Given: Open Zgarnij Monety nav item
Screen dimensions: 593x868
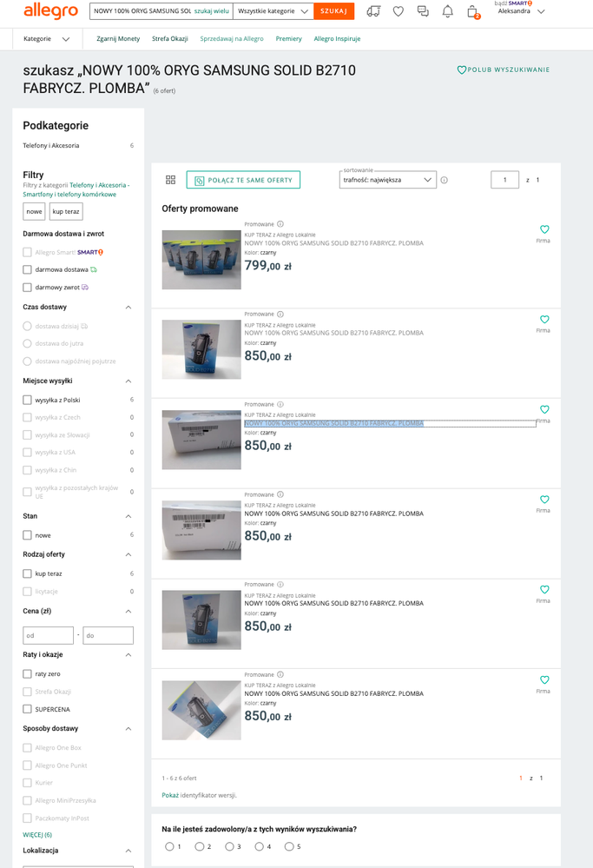Looking at the screenshot, I should (x=118, y=39).
